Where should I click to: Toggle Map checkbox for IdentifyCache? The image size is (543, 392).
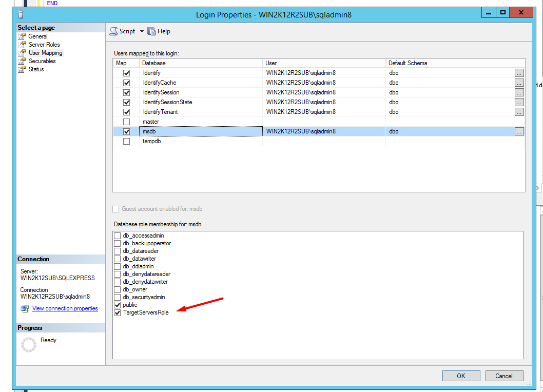[x=126, y=83]
